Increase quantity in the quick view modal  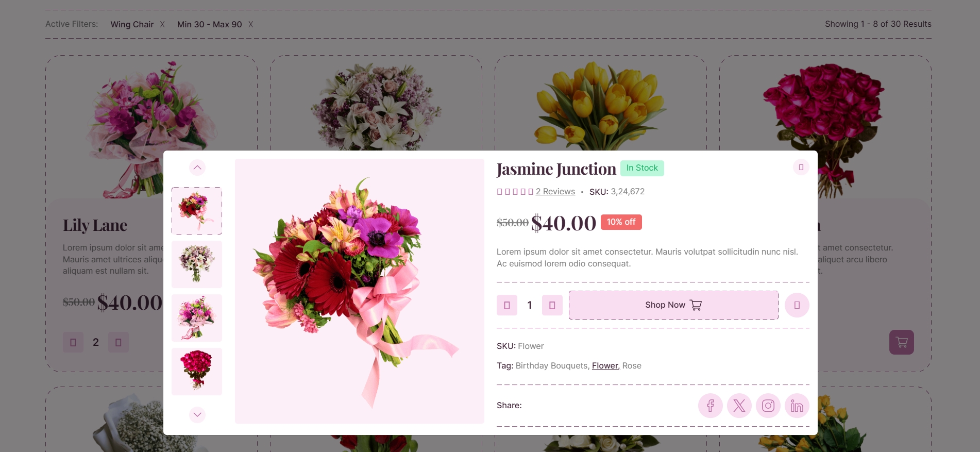tap(552, 305)
